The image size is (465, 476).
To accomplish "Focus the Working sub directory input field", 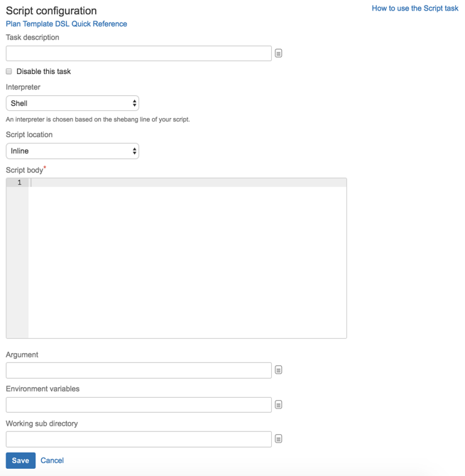I will click(x=138, y=439).
